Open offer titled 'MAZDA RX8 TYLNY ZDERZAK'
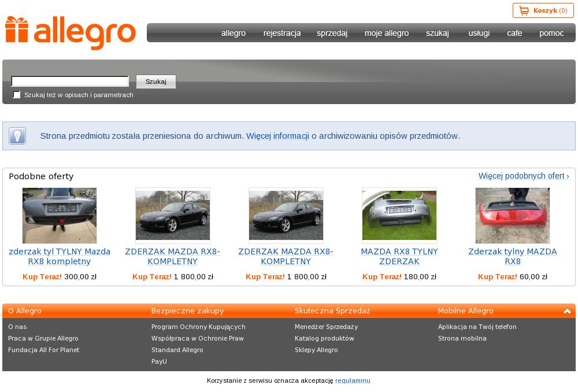This screenshot has height=392, width=578. point(399,256)
